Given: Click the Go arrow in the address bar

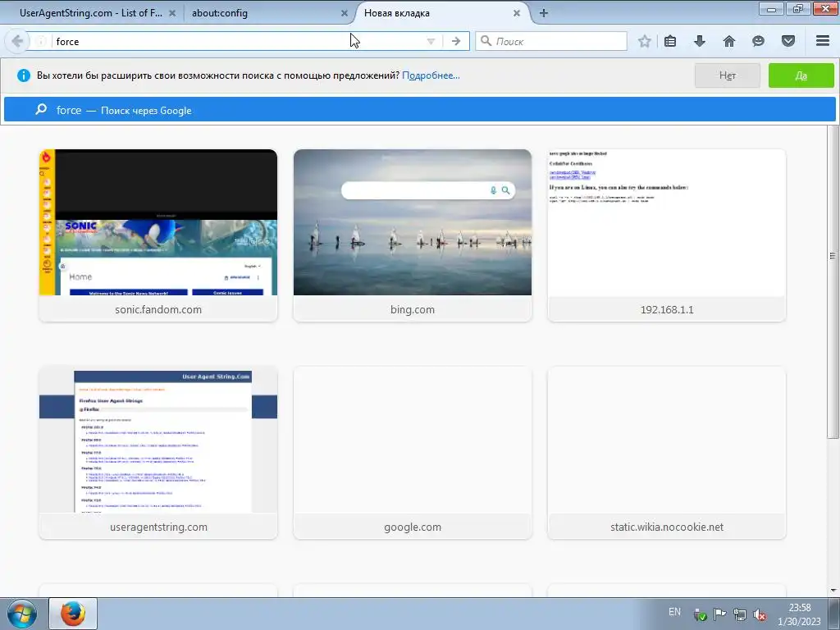Looking at the screenshot, I should tap(456, 41).
